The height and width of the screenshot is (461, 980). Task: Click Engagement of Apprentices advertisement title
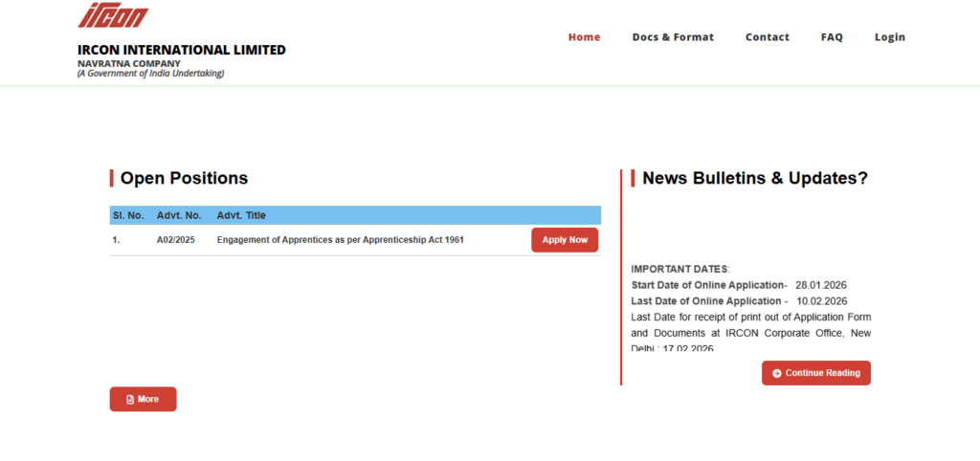tap(340, 240)
